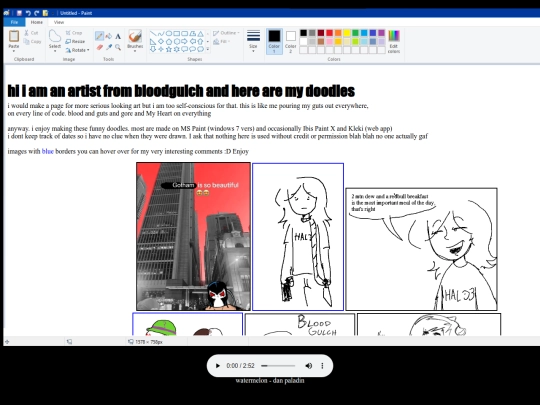Open the Brushes dropdown arrow

coord(135,51)
